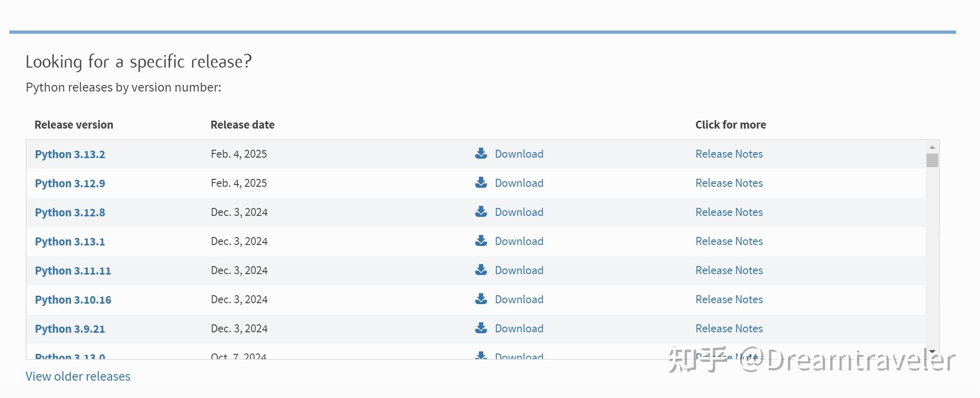Open Release Notes for Python 3.9.21
The image size is (980, 398).
pyautogui.click(x=729, y=329)
